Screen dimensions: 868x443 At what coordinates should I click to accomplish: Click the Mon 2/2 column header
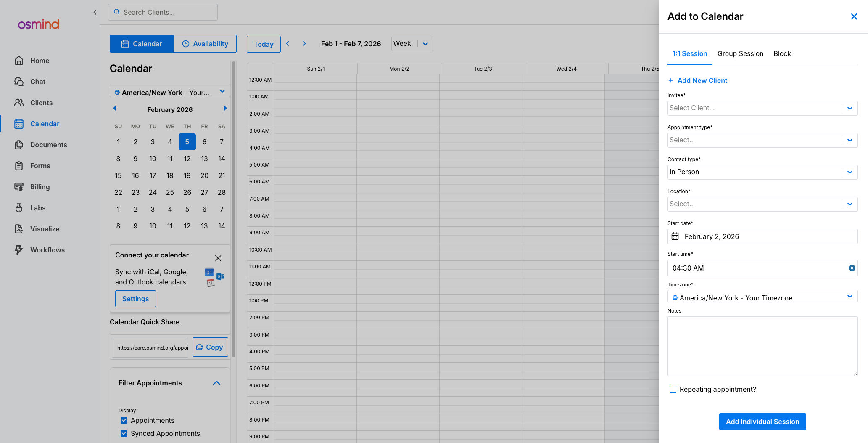399,69
